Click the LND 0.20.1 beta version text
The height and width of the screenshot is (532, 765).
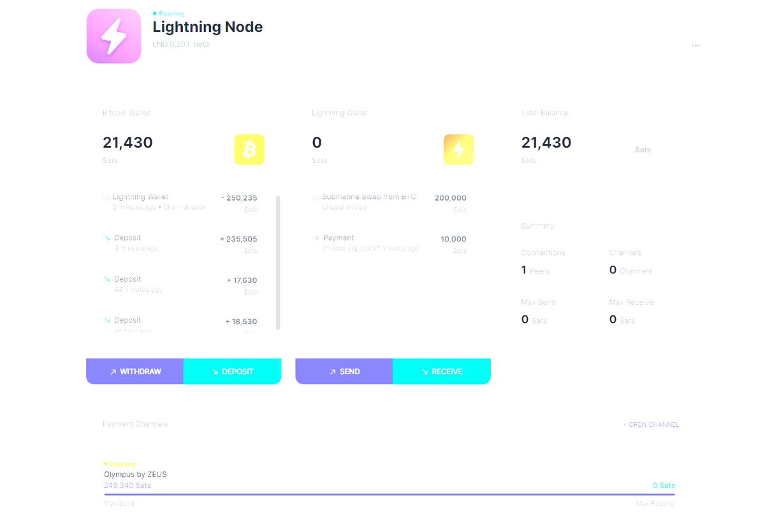[x=181, y=45]
